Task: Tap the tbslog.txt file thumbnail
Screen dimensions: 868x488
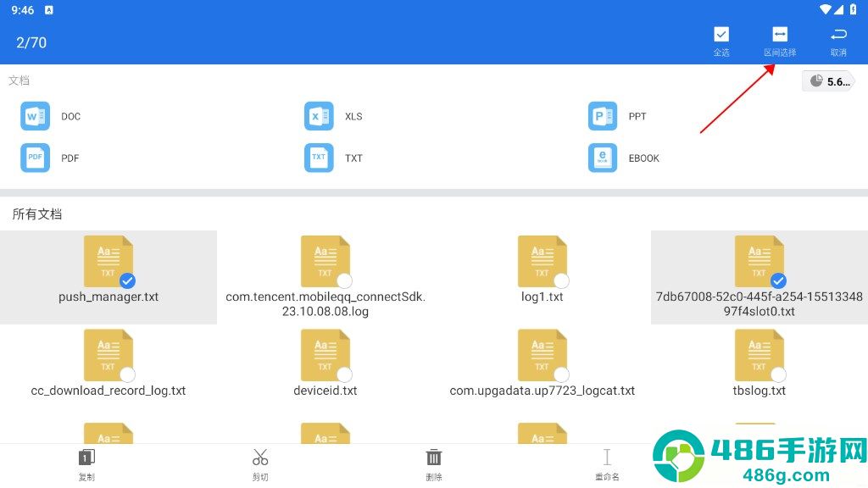Action: [759, 355]
